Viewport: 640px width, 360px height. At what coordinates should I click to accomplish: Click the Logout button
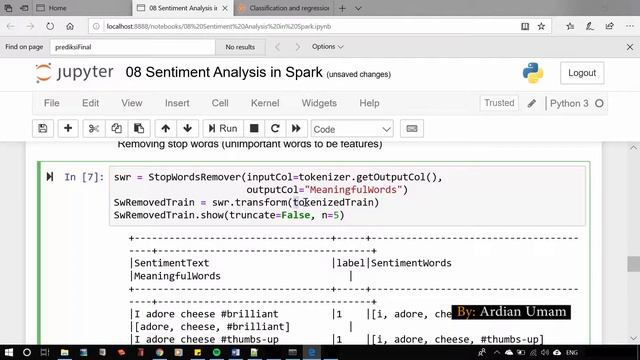click(582, 73)
